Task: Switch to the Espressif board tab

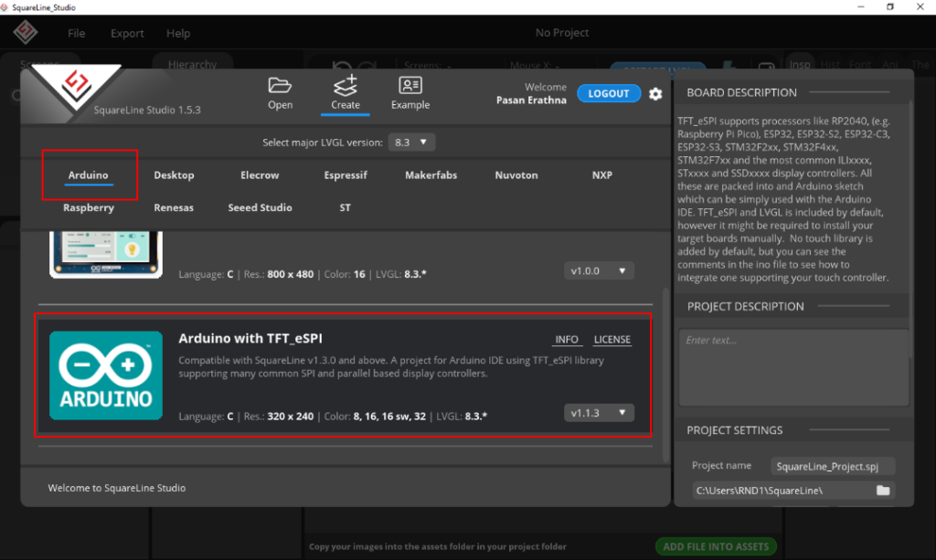Action: (346, 175)
